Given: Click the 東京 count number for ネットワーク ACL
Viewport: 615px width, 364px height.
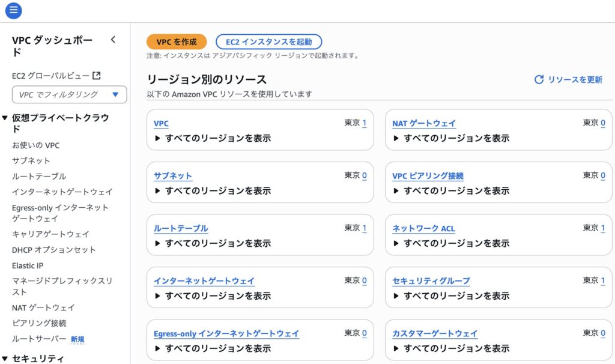Looking at the screenshot, I should tap(602, 228).
